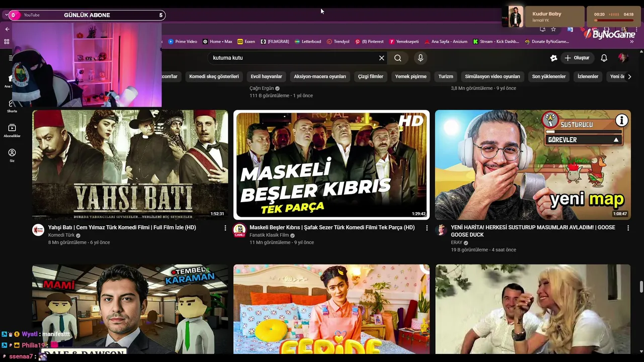Open the more options menu for Maskeli Beşler video
The height and width of the screenshot is (362, 644).
pyautogui.click(x=427, y=228)
